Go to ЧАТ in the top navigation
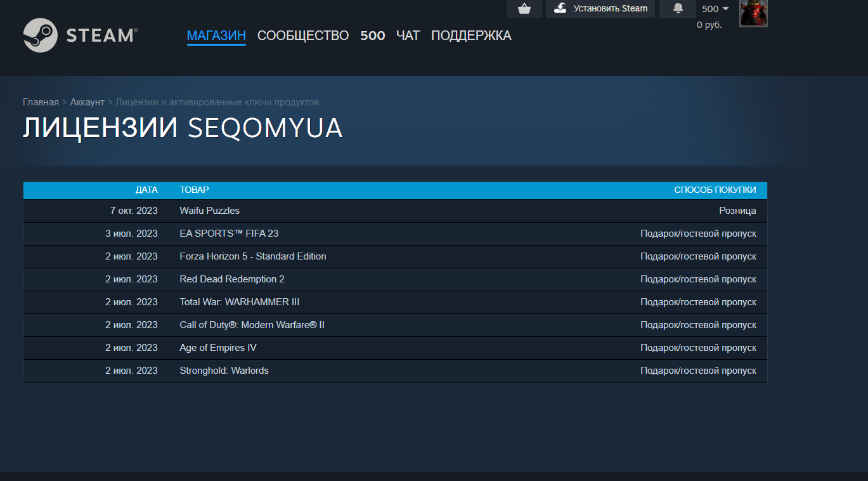 click(408, 36)
